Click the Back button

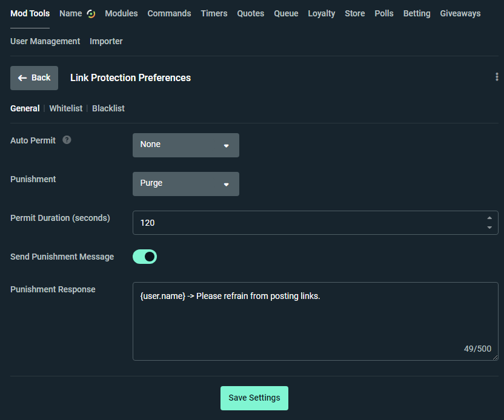[34, 77]
